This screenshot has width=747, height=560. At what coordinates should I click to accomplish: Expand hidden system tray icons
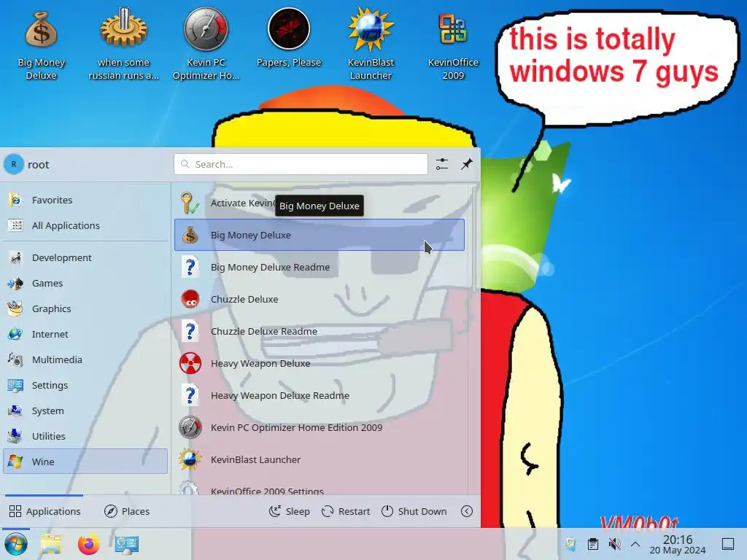(635, 544)
